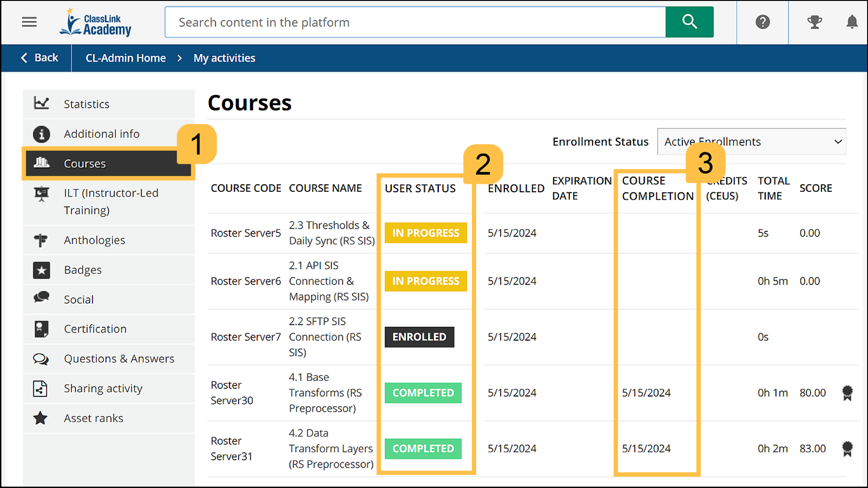Go to ILT Instructor-Led Training section
This screenshot has height=488, width=868.
point(111,201)
